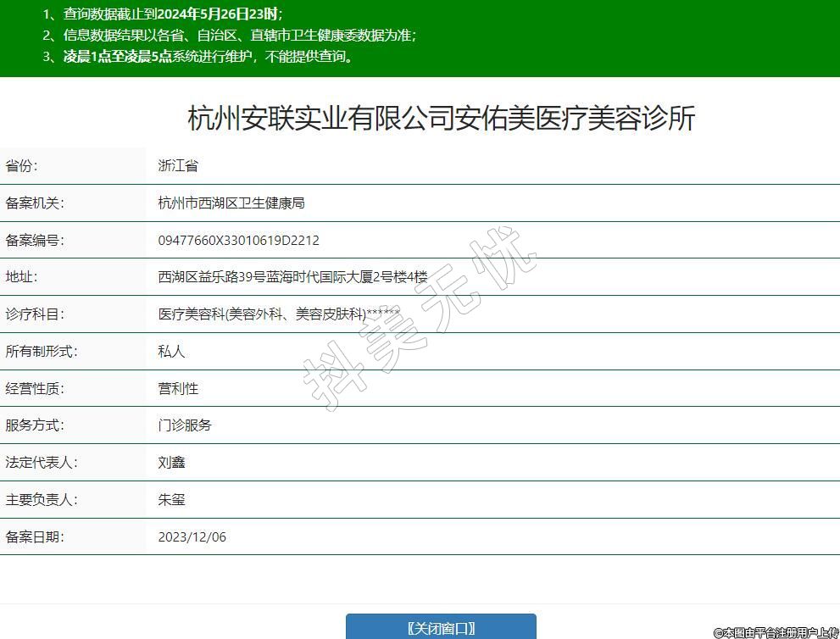This screenshot has height=639, width=840.
Task: Click the 经营性质 value 营利性
Action: pyautogui.click(x=178, y=389)
